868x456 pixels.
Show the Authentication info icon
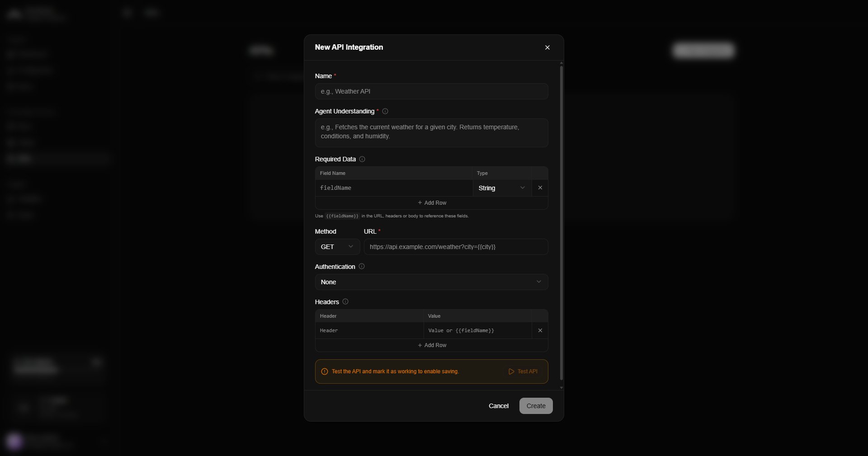(362, 267)
